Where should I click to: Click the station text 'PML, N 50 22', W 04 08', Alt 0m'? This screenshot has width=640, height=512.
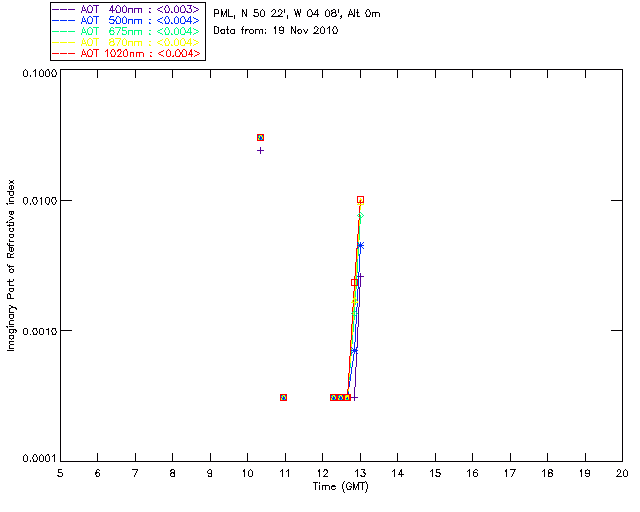(297, 13)
